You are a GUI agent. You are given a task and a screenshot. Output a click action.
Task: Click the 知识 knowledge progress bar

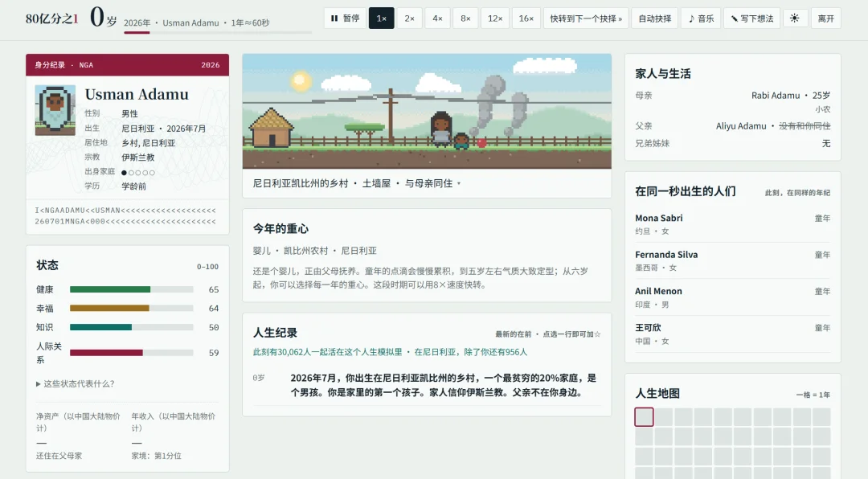pos(131,327)
